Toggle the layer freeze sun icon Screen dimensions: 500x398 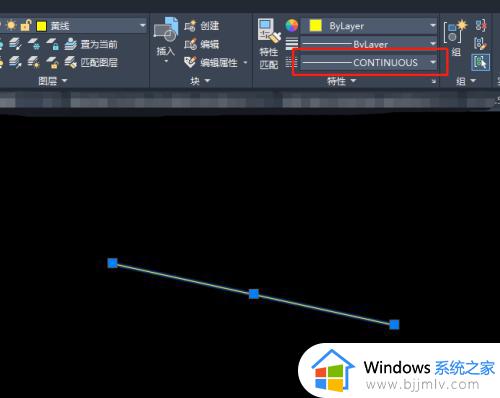11,26
